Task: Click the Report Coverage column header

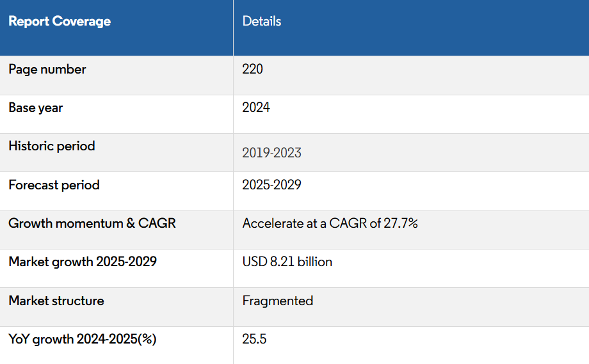Action: pos(60,21)
